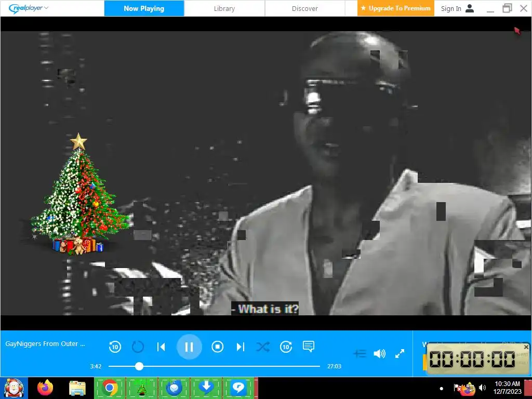Click the red pin icon above video
The image size is (532, 399).
tap(517, 31)
